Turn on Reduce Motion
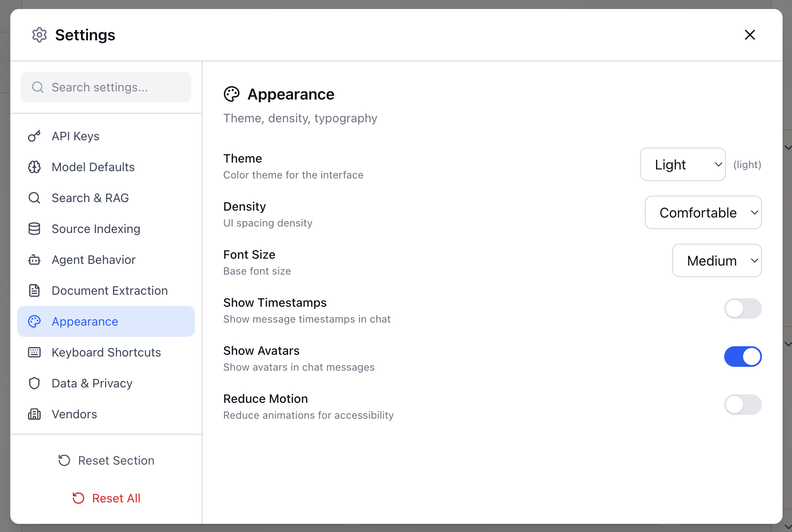This screenshot has width=792, height=532. 743,405
